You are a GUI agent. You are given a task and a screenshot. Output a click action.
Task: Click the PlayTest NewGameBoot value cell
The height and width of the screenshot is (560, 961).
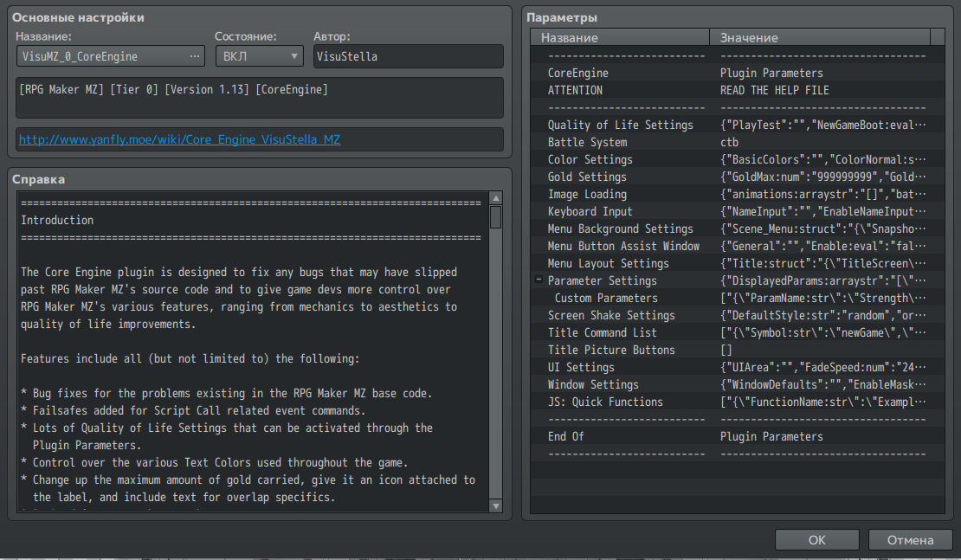point(822,125)
